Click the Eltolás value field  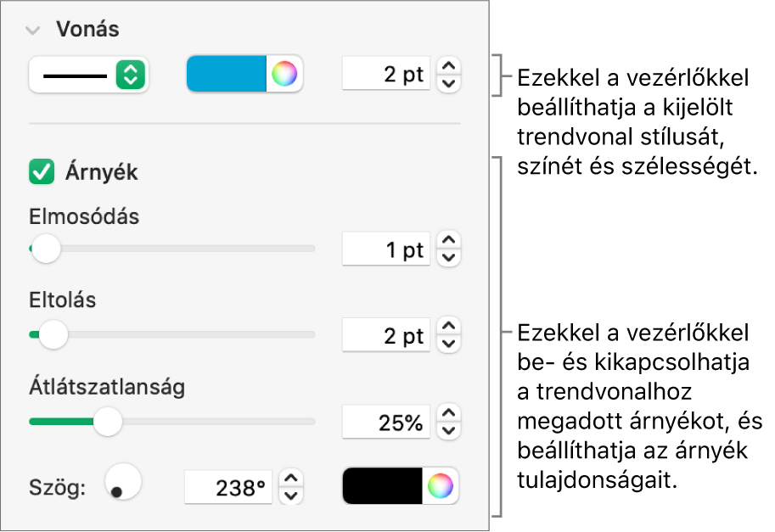[x=386, y=336]
